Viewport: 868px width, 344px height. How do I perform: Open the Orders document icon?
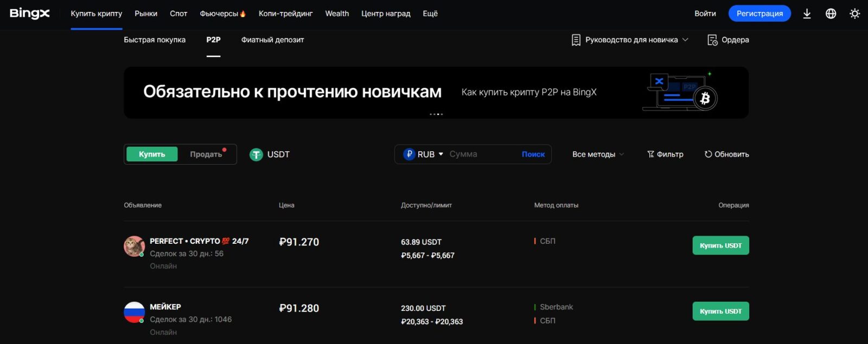point(712,40)
